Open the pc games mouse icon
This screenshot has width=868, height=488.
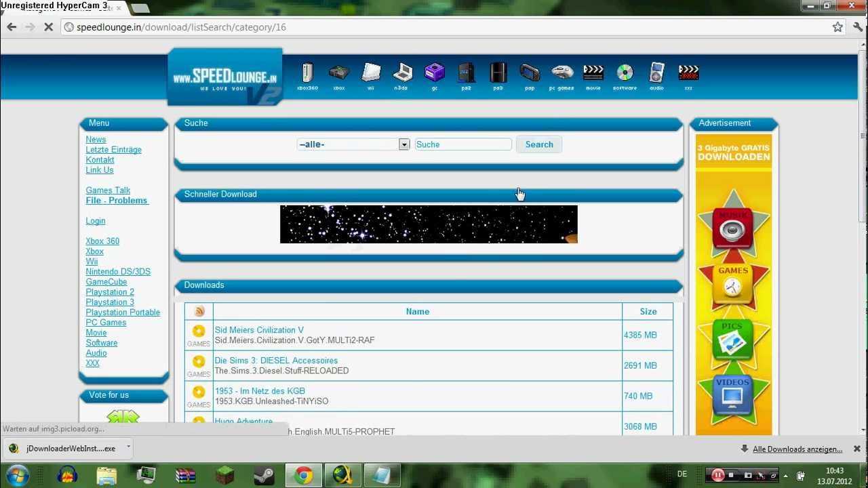[561, 76]
